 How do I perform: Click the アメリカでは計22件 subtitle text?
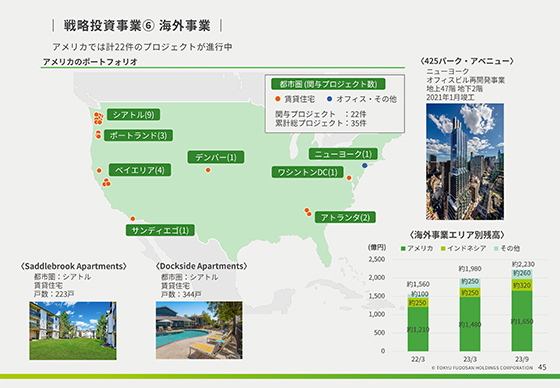click(142, 47)
